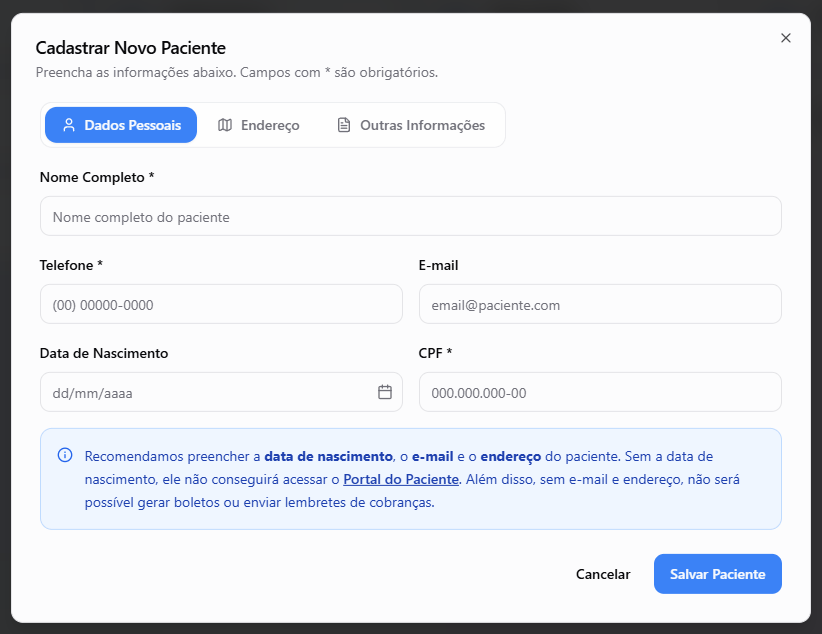
Task: Click the E-mail label text
Action: pyautogui.click(x=438, y=265)
